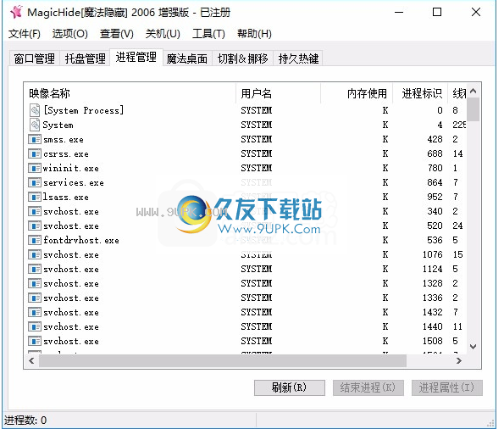
Task: Switch to the 托盘管理 tab
Action: [85, 58]
